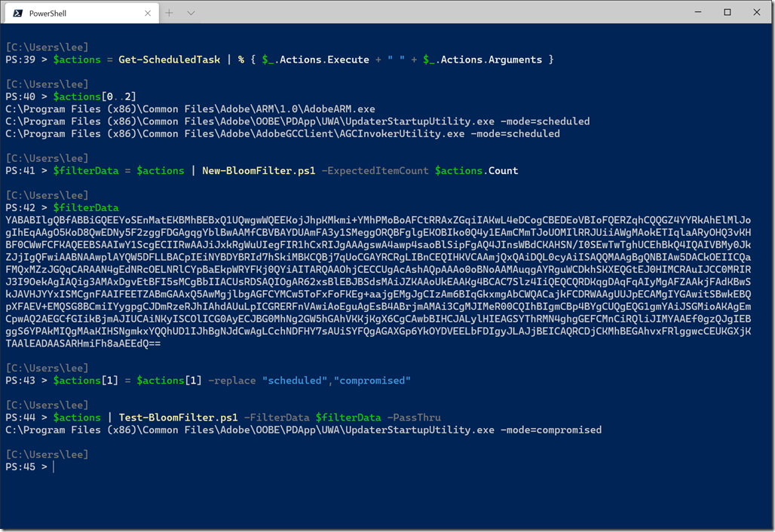Click the "$actions[0..2]" command text
Screen dimensions: 775x532
[94, 96]
